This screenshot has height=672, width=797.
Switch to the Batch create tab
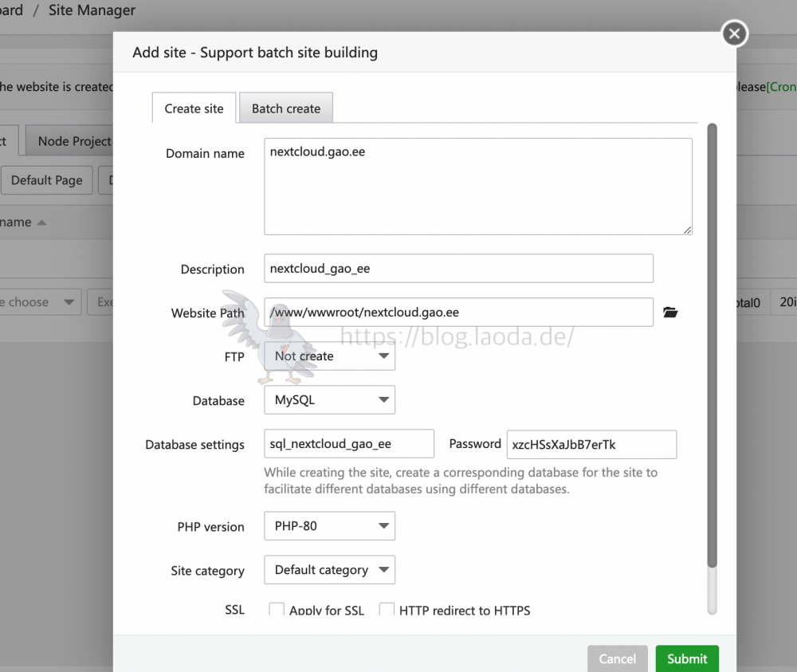(285, 108)
